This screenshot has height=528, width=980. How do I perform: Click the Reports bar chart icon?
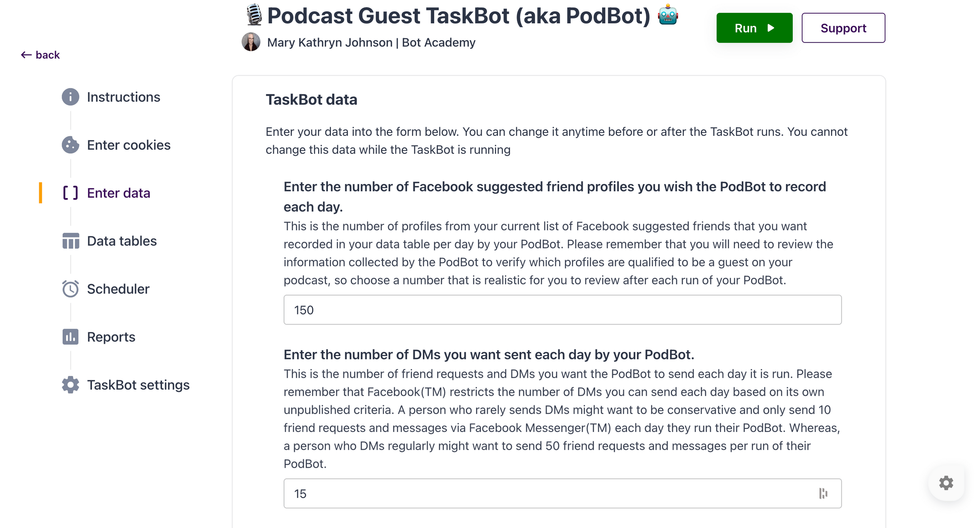70,337
